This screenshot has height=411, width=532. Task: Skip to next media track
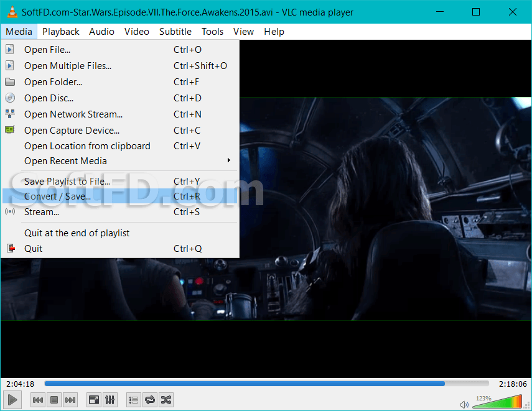(70, 400)
